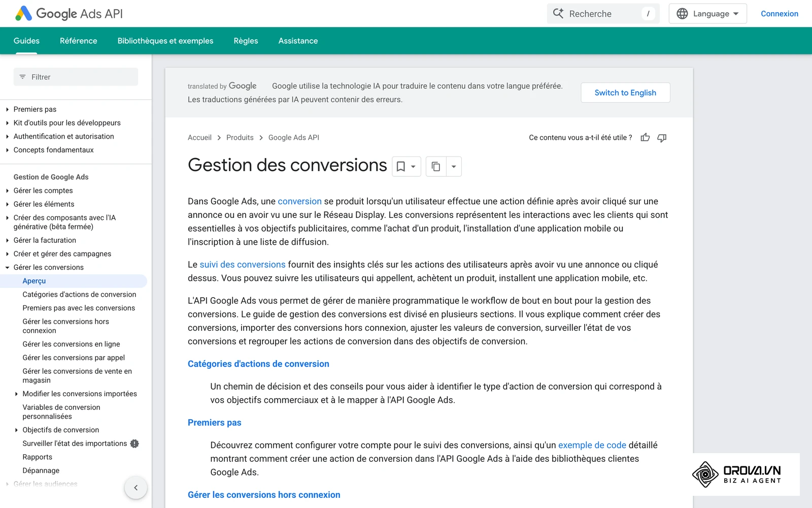Collapse Gérer les conversions section
The image size is (812, 508).
point(7,267)
